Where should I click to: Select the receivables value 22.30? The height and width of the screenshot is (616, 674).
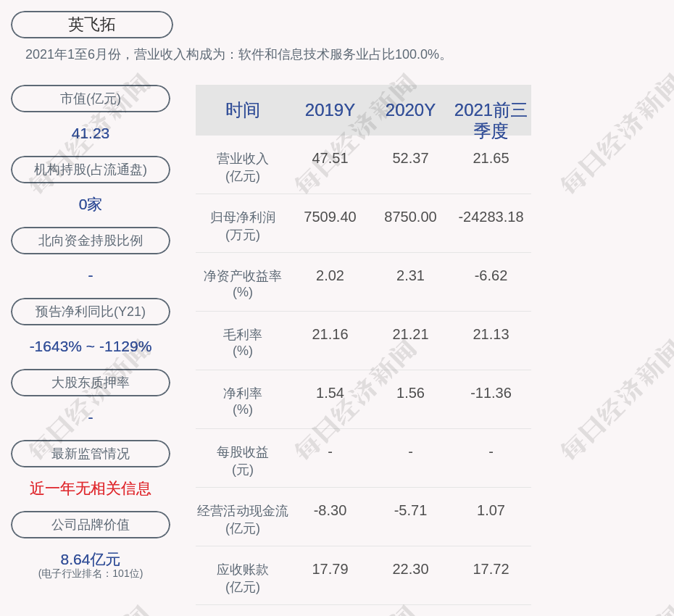coord(410,569)
